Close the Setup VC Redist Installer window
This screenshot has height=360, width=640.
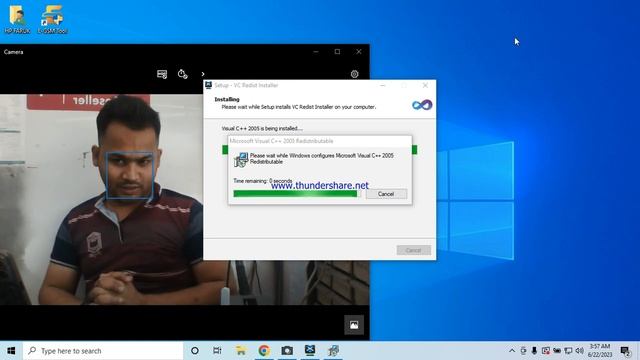[425, 85]
